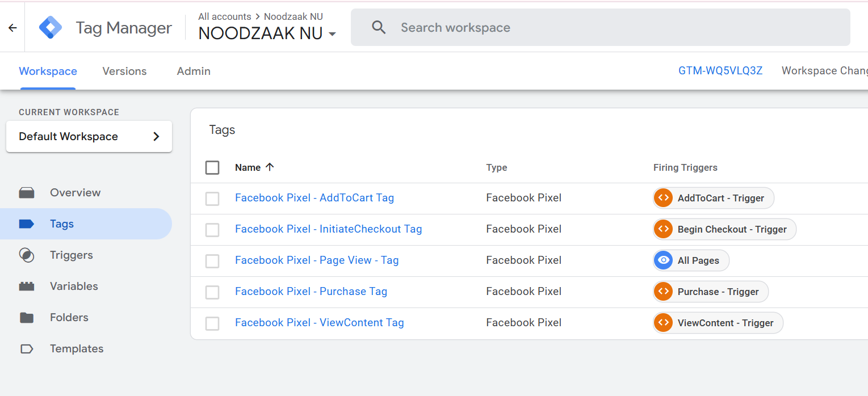
Task: Open Facebook Pixel - InitiateCheckout Tag
Action: (328, 229)
